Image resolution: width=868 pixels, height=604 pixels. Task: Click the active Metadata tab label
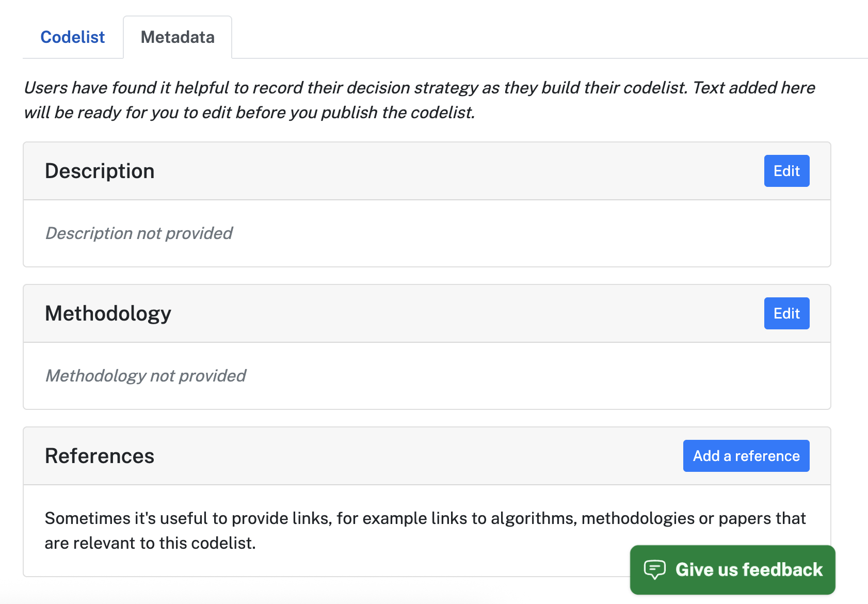178,37
